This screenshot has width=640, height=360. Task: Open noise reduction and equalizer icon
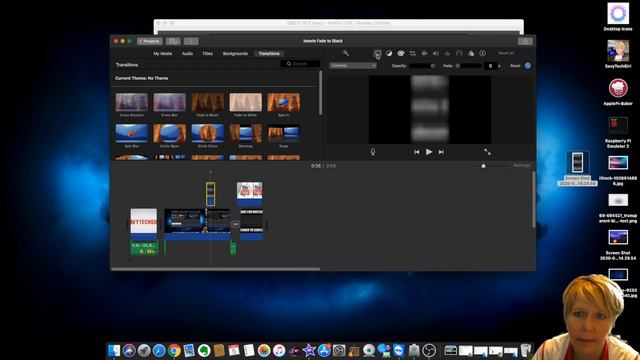447,53
